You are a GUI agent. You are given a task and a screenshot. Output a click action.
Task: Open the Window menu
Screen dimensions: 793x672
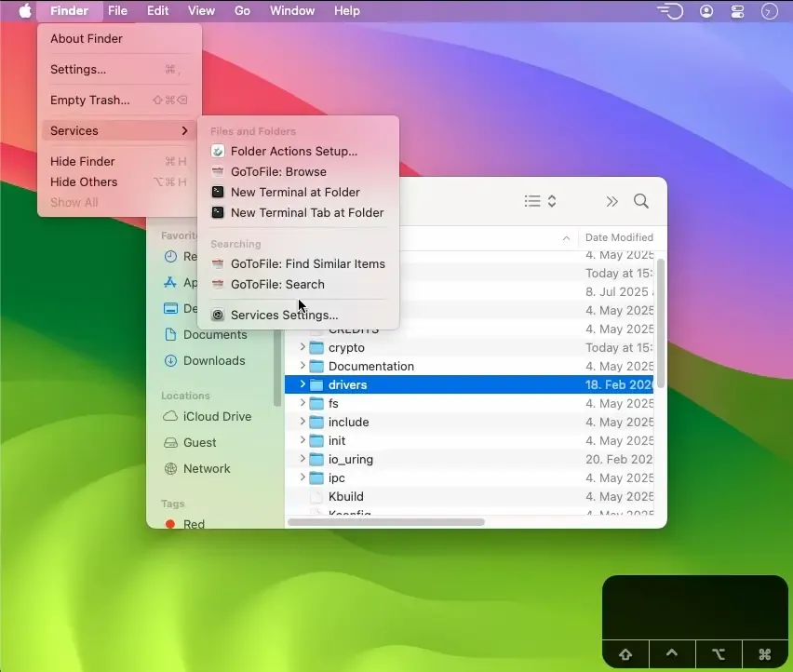coord(292,10)
